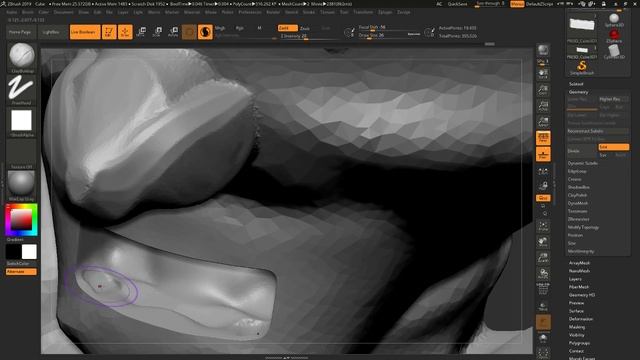This screenshot has width=640, height=360.
Task: Open the Preferences menu
Action: pyautogui.click(x=250, y=12)
